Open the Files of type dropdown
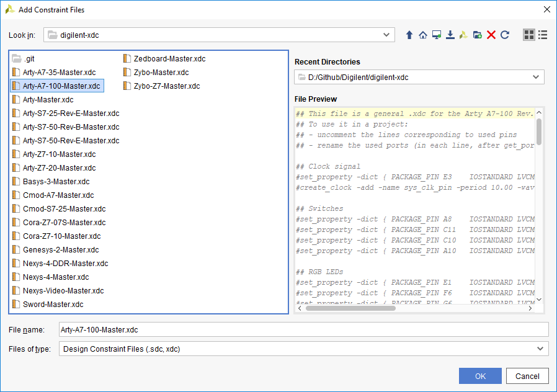Image resolution: width=557 pixels, height=392 pixels. point(540,349)
